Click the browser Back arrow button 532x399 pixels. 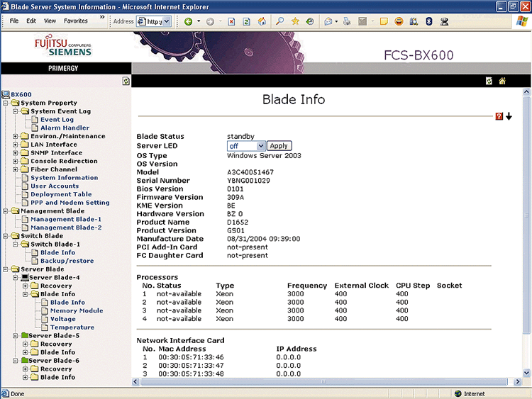point(188,22)
